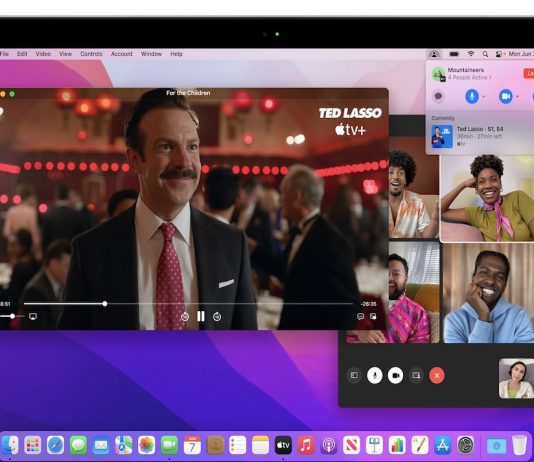The height and width of the screenshot is (462, 534).
Task: Open Maps from the Dock
Action: (124, 445)
